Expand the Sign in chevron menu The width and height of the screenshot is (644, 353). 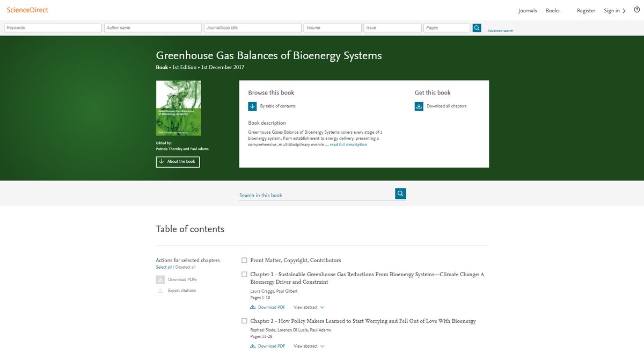tap(624, 11)
